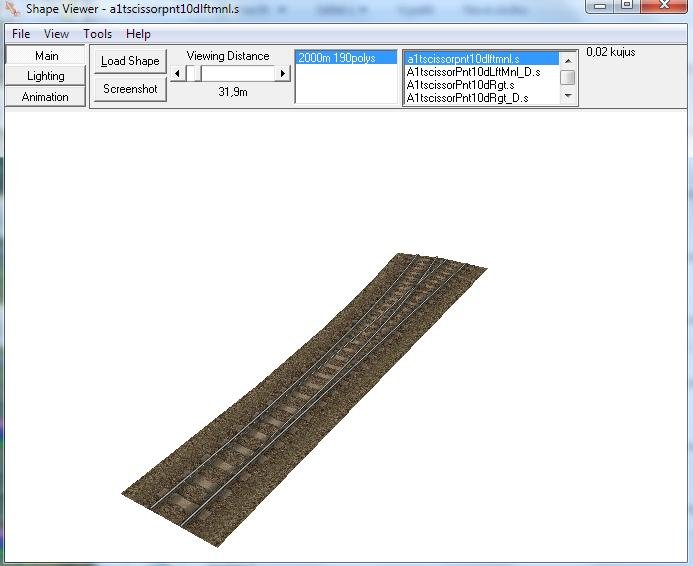The height and width of the screenshot is (566, 693).
Task: Select A1tscissorPnt10dRgt.s in file list
Action: tap(460, 85)
